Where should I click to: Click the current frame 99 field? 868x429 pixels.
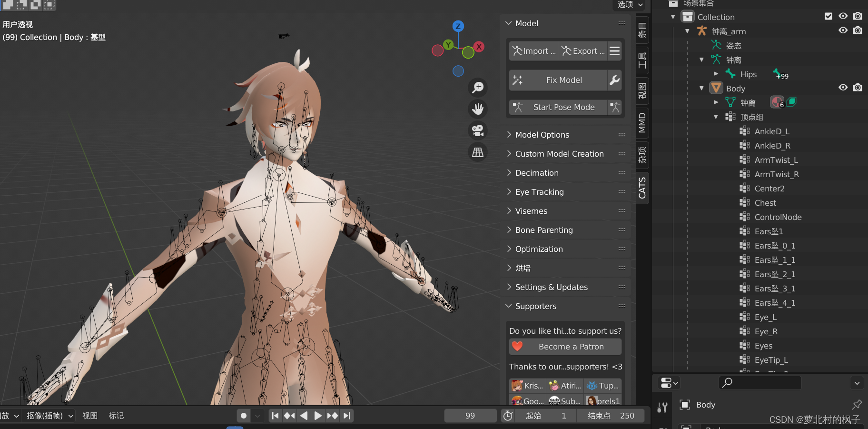(470, 416)
